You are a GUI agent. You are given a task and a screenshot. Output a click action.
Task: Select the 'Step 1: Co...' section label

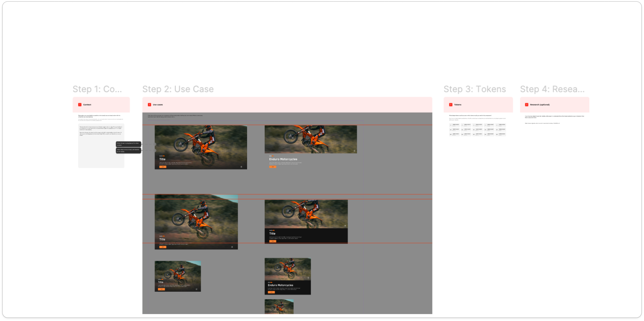97,89
